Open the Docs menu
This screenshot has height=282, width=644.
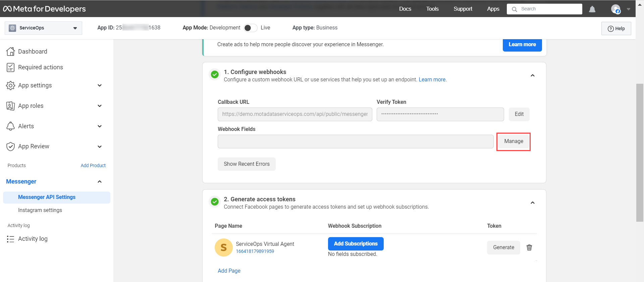[405, 9]
